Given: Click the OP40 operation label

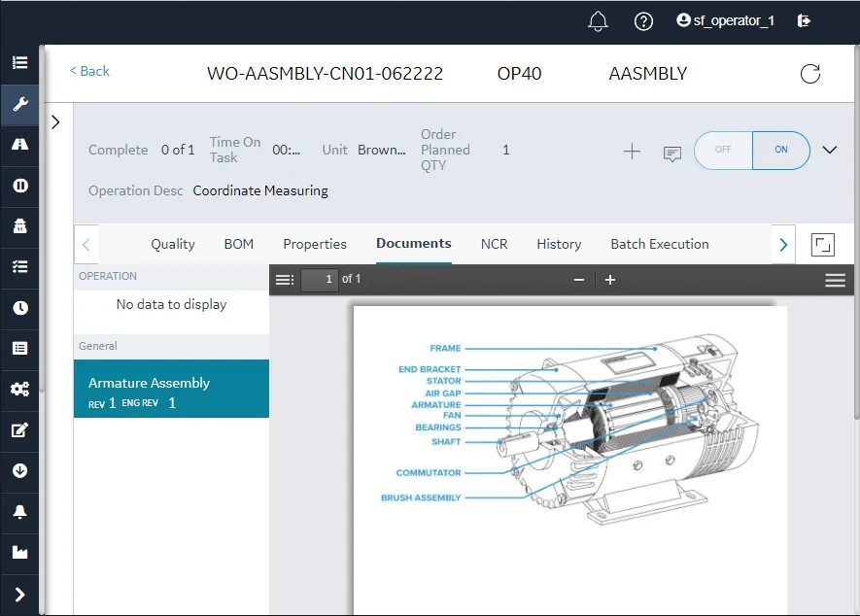Looking at the screenshot, I should click(519, 74).
